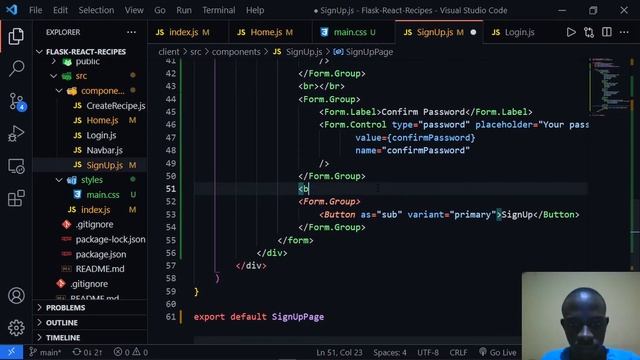
Task: Click 'CRLF' end of line setting
Action: point(458,352)
